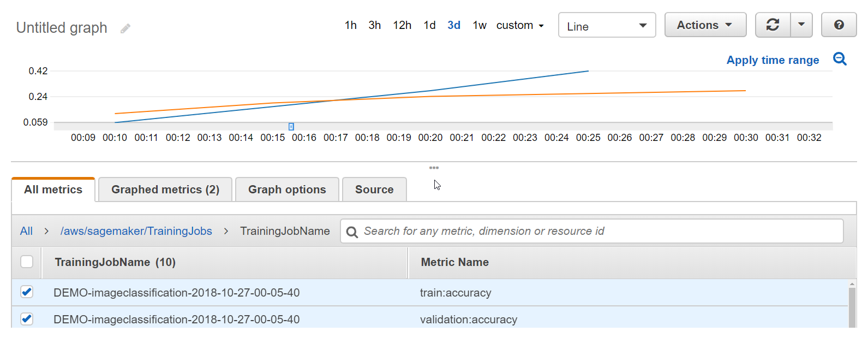The height and width of the screenshot is (343, 868).
Task: Open the custom time range dropdown
Action: point(520,26)
